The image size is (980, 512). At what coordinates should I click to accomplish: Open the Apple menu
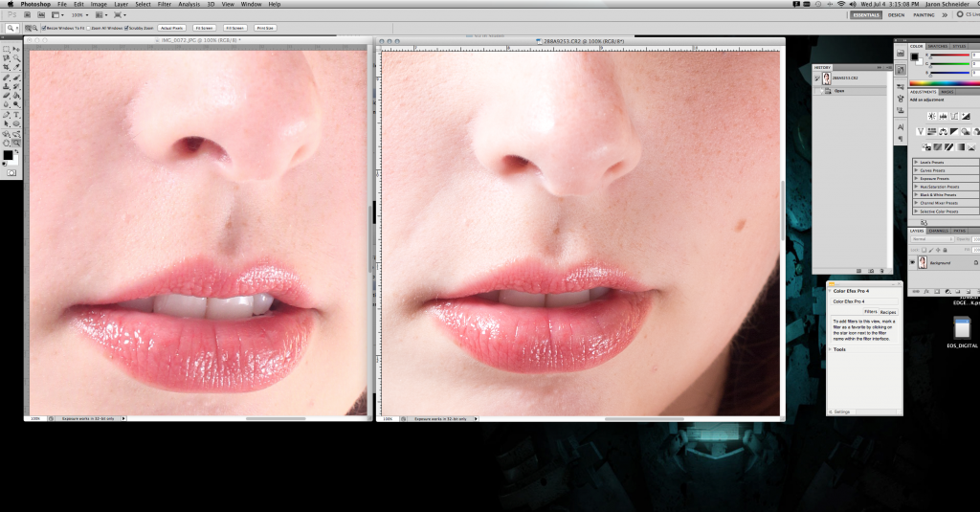click(10, 4)
